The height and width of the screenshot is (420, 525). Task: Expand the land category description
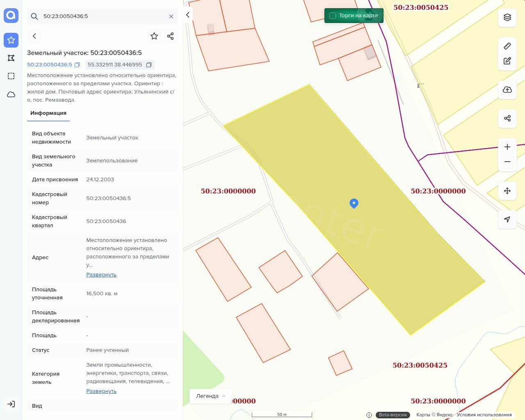pos(101,391)
